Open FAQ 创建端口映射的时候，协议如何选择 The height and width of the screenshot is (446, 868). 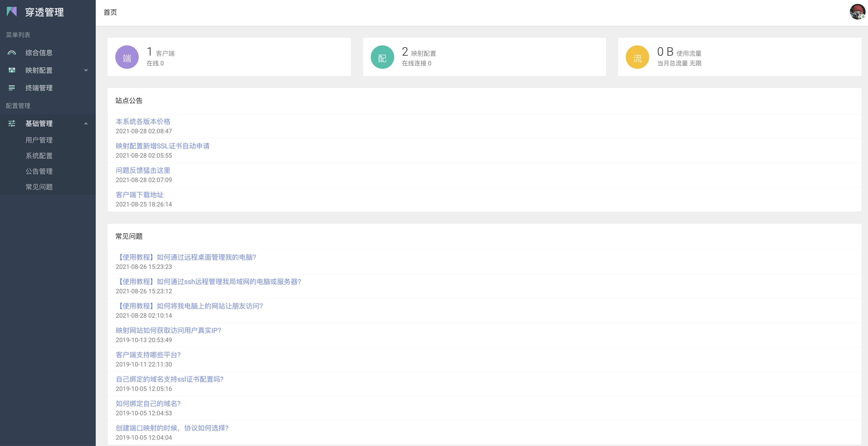tap(172, 428)
